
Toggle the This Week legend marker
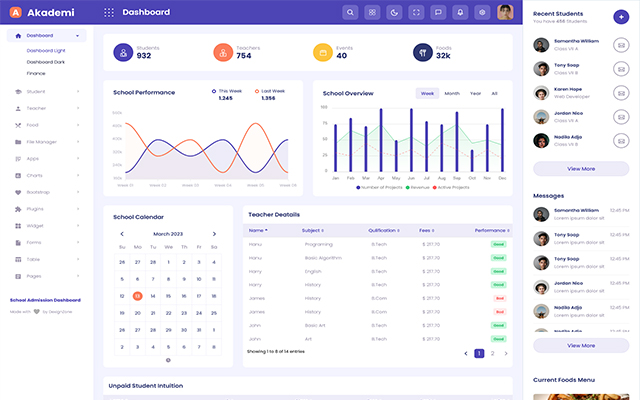(x=214, y=90)
